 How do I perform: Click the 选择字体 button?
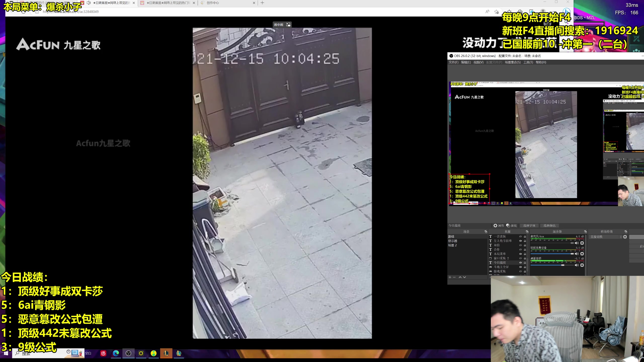[529, 225]
